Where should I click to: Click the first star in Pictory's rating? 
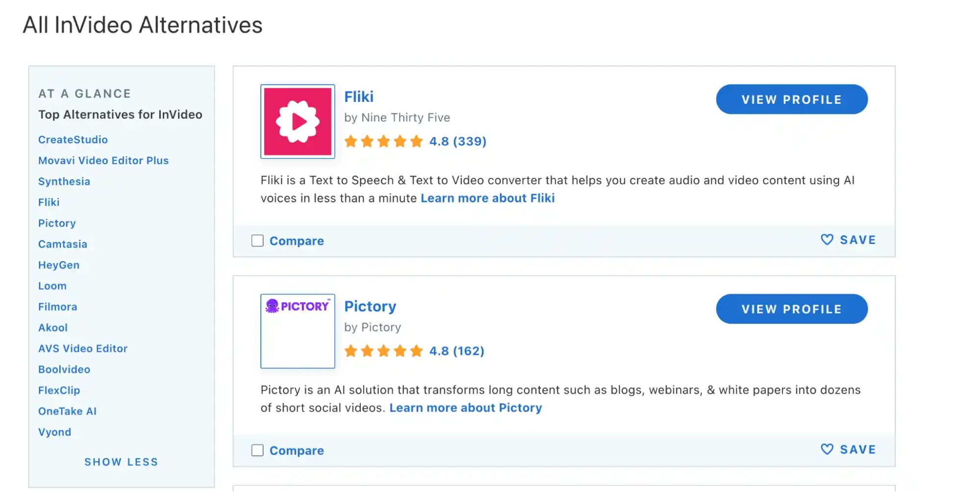tap(351, 351)
